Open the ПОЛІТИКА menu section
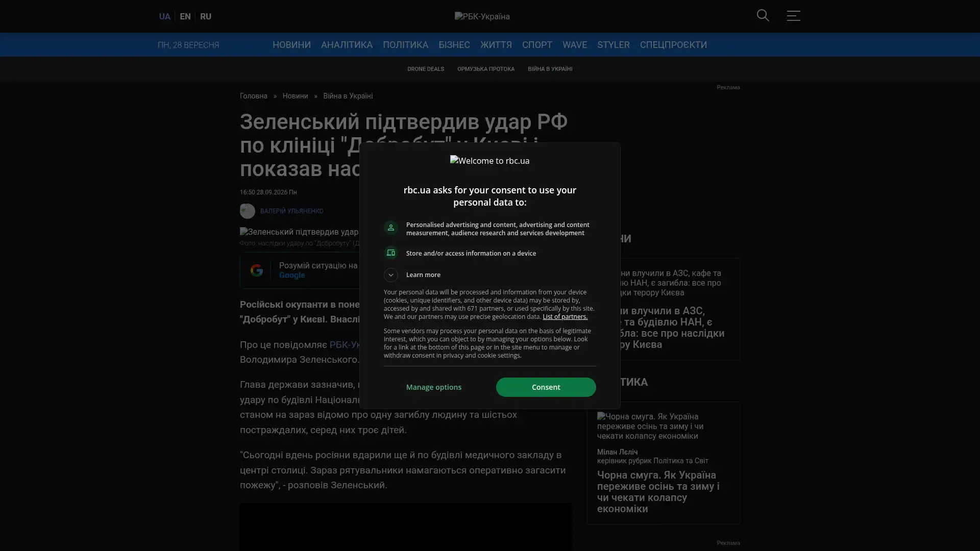 point(405,45)
